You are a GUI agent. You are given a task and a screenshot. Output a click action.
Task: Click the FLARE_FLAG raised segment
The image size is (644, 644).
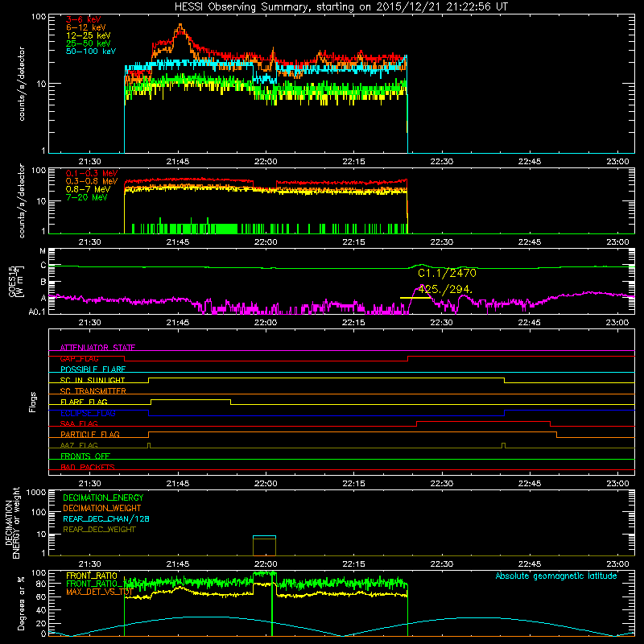(x=191, y=399)
